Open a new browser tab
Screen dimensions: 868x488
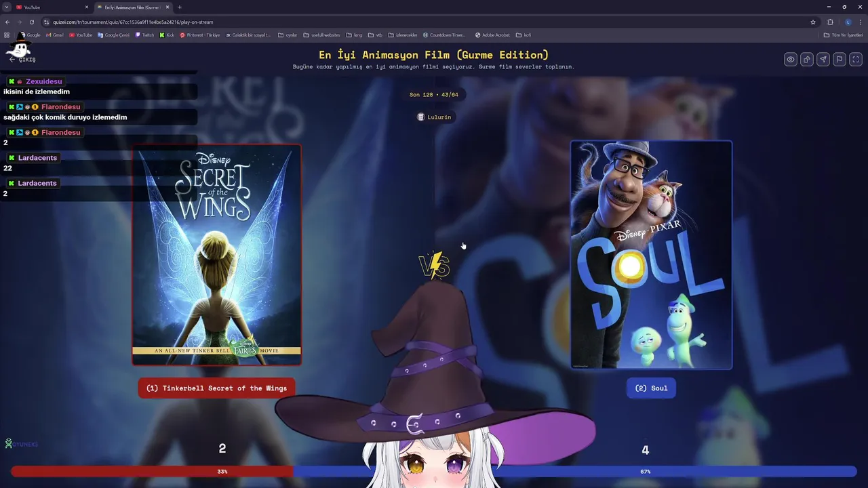point(179,7)
